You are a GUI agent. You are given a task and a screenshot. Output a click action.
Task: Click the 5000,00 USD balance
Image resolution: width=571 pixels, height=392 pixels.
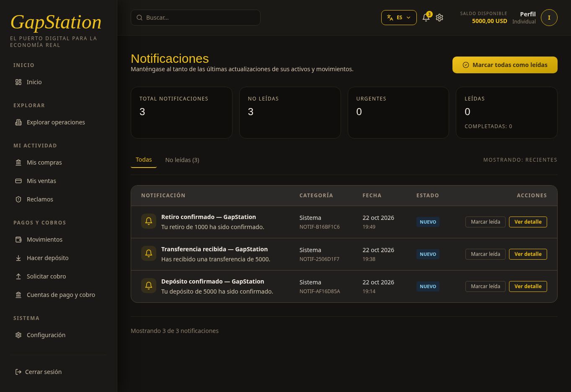pyautogui.click(x=489, y=21)
